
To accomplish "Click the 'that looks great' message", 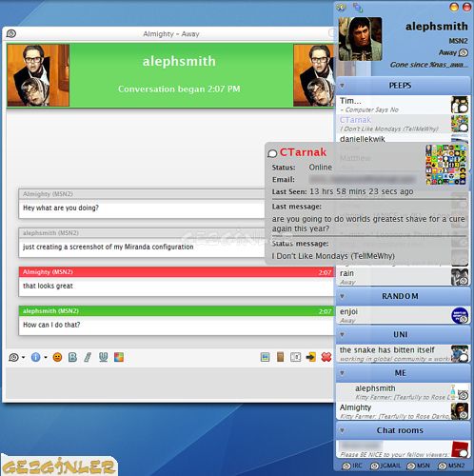I will pos(48,286).
